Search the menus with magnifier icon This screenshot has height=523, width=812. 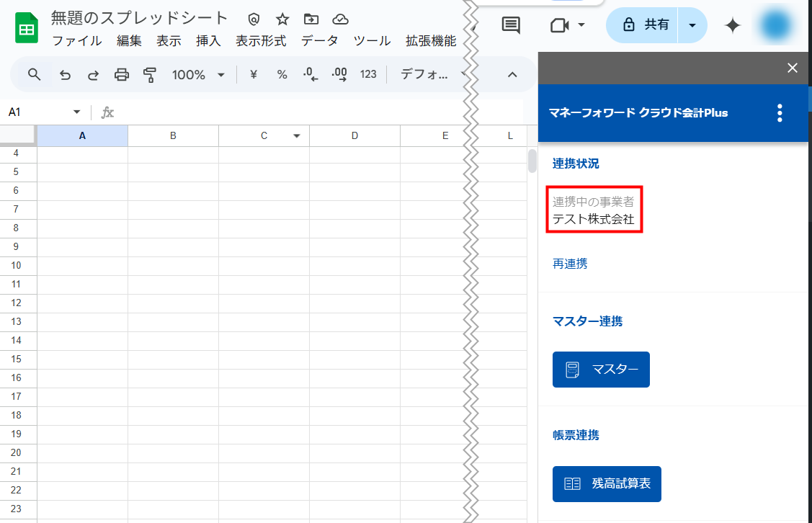click(34, 75)
